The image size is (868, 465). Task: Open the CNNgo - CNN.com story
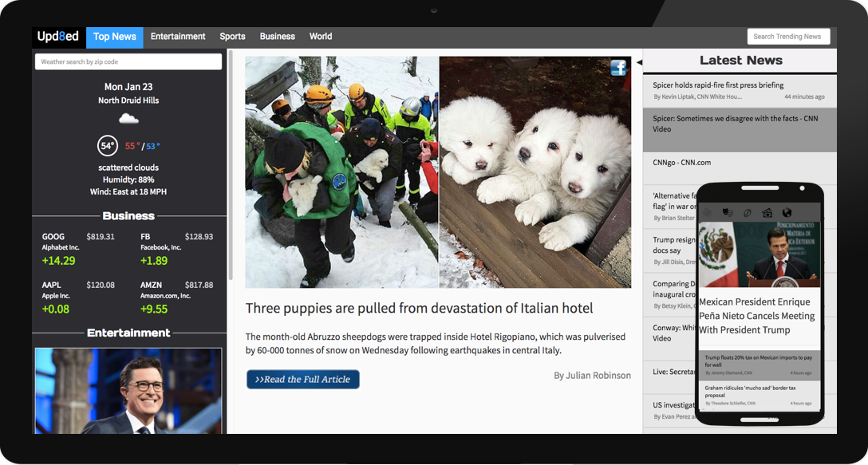(740, 167)
